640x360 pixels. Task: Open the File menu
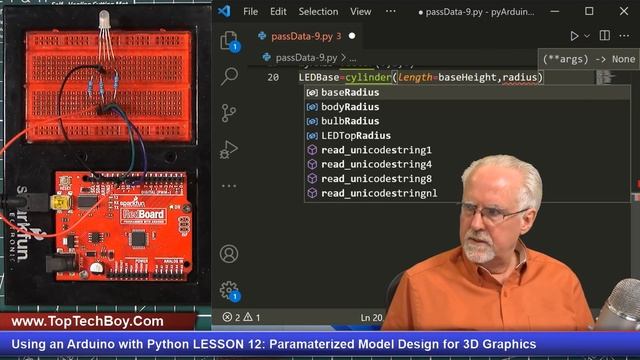click(x=250, y=11)
